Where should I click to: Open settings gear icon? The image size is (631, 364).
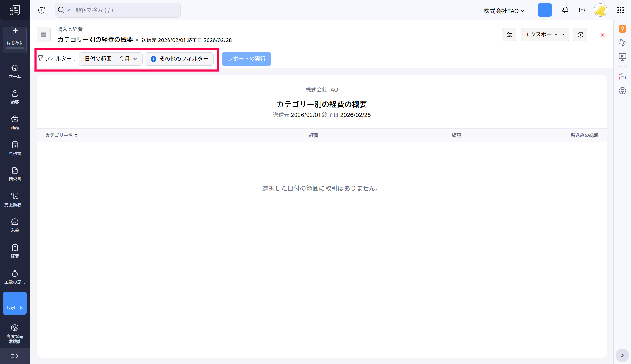(x=582, y=10)
